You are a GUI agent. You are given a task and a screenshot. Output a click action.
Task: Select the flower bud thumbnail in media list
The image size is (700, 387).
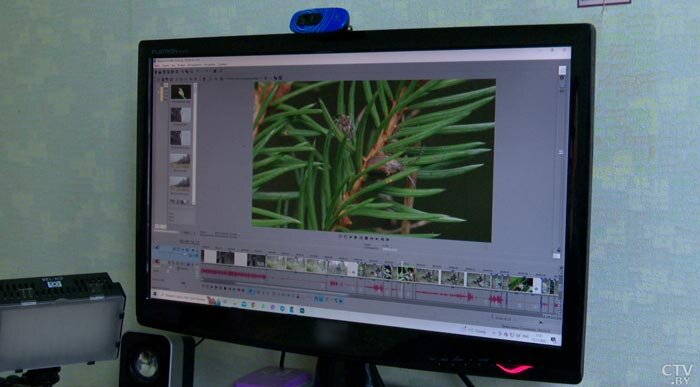[181, 92]
